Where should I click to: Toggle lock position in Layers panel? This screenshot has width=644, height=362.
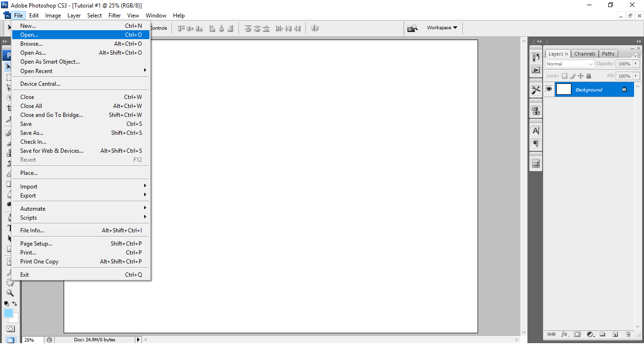point(581,76)
